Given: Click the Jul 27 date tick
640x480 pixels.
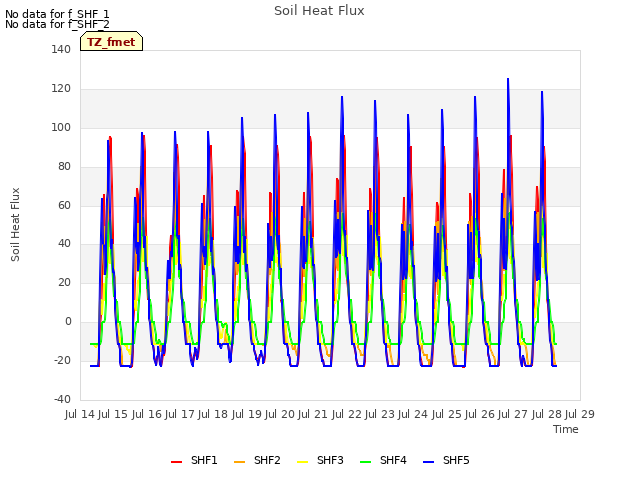Looking at the screenshot, I should [513, 414].
